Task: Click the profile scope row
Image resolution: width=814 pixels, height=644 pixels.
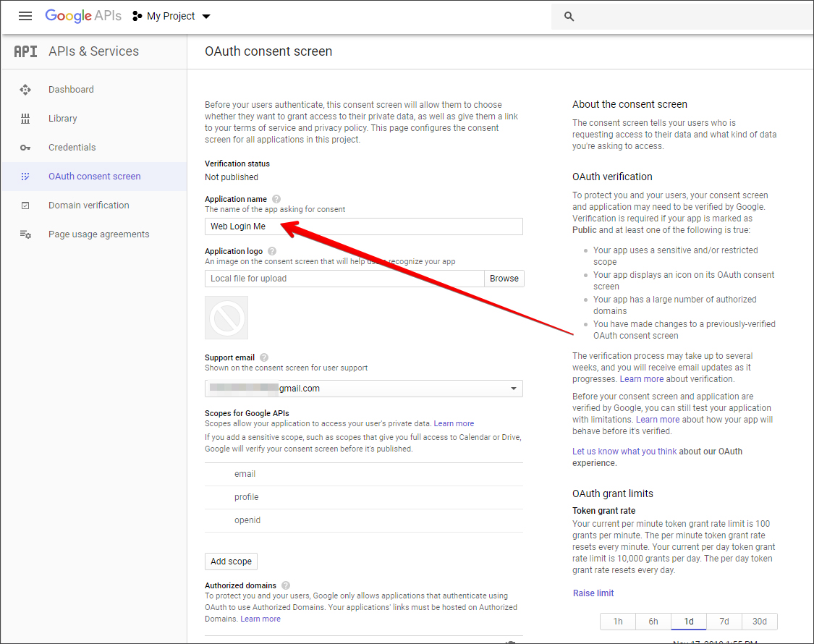Action: coord(363,498)
